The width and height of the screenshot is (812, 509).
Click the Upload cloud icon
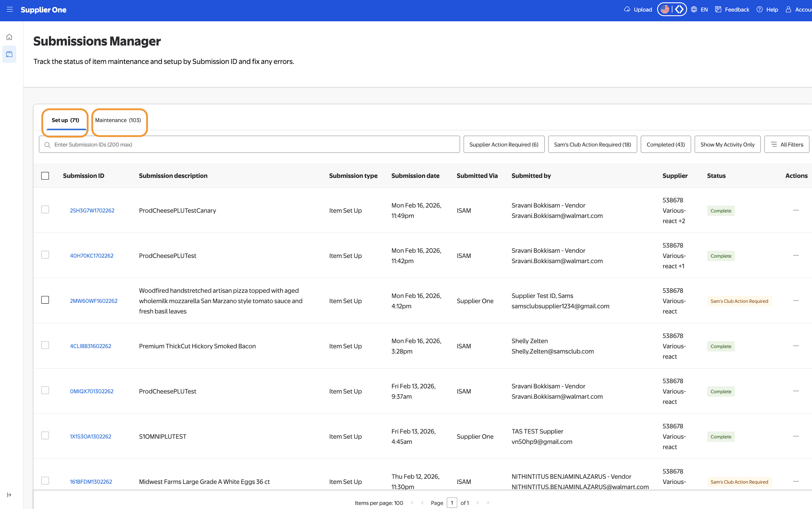coord(627,9)
